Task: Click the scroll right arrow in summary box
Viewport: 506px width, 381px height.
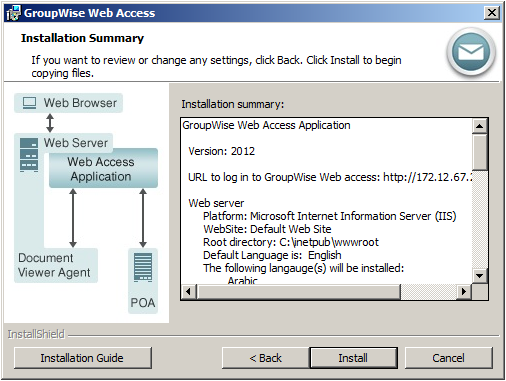Action: [x=464, y=291]
